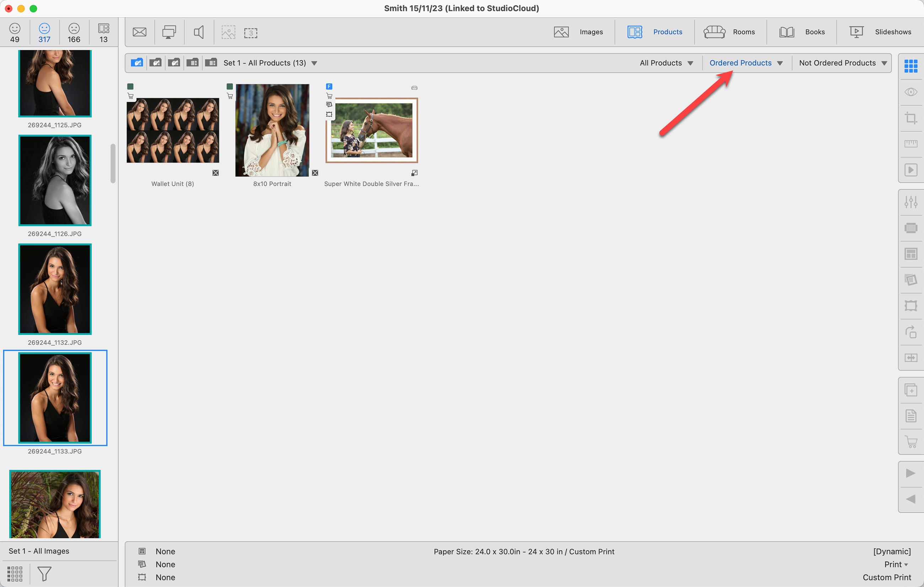Expand the Set 1 - All Products dropdown

click(x=314, y=63)
